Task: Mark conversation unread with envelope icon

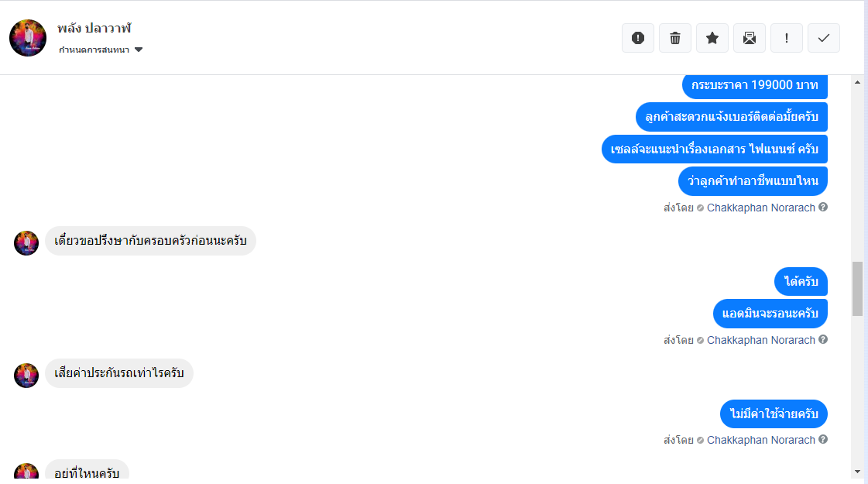Action: (x=750, y=38)
